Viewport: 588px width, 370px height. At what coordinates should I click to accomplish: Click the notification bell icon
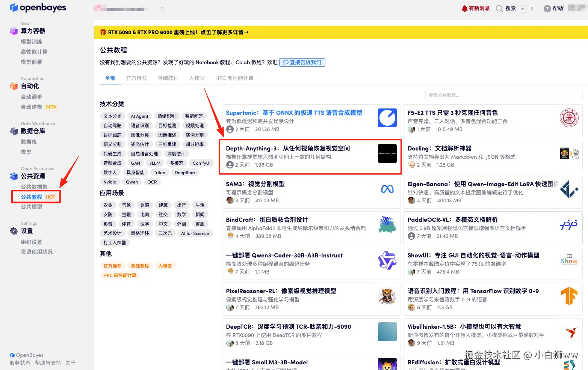coord(465,8)
